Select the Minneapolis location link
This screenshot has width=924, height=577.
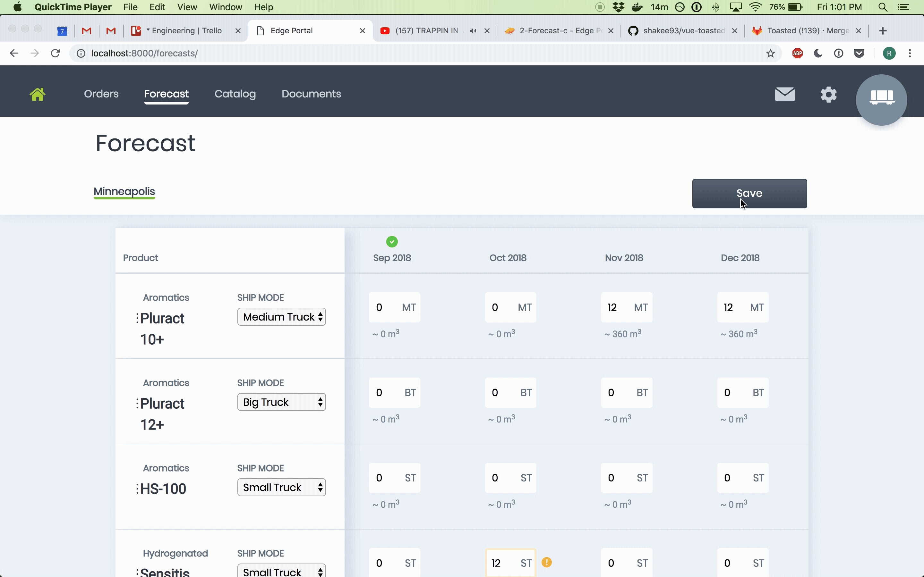click(124, 191)
